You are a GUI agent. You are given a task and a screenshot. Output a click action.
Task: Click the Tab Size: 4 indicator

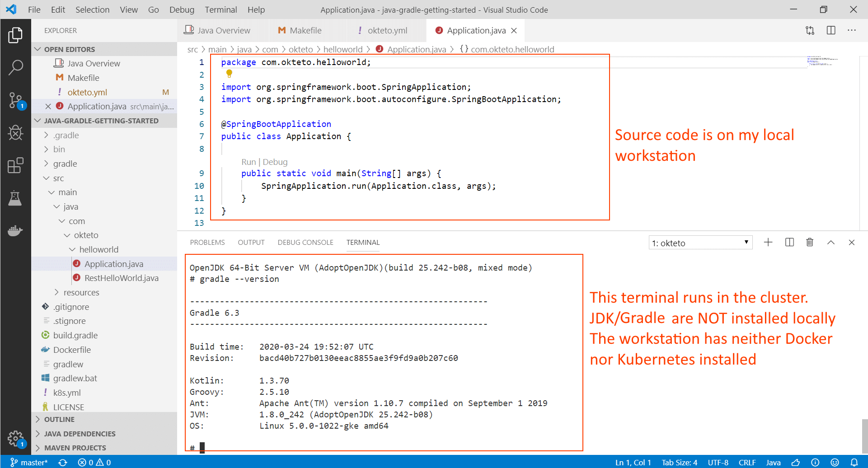click(x=680, y=462)
